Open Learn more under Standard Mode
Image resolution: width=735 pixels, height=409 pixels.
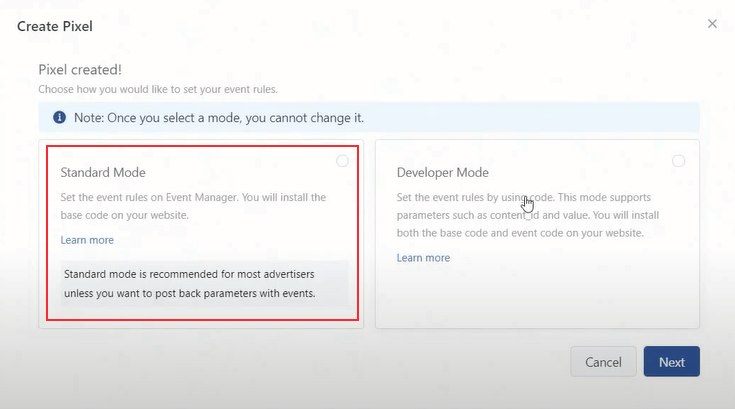click(x=87, y=240)
